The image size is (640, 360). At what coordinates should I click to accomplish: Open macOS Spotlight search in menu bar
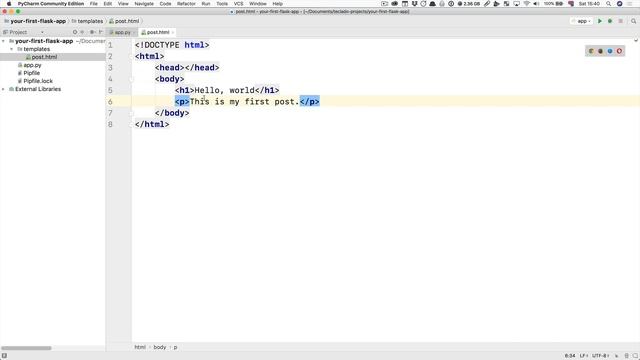coord(609,4)
